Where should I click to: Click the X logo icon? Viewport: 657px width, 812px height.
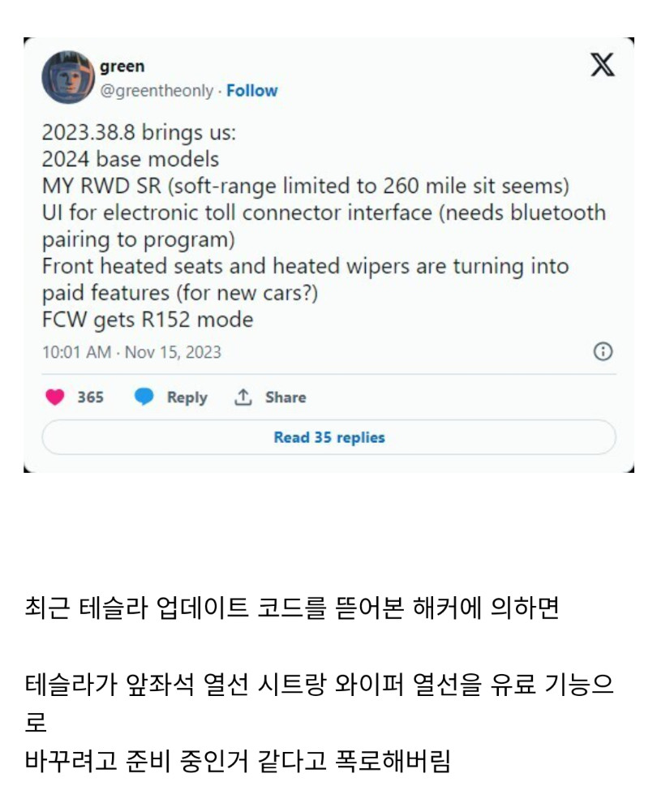coord(602,65)
